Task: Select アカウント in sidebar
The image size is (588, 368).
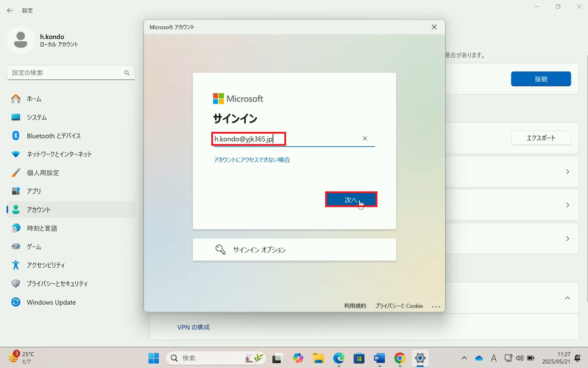Action: tap(71, 210)
